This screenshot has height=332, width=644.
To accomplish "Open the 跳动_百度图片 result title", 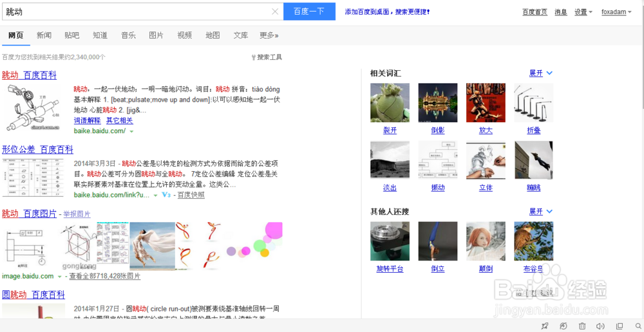I will tap(29, 214).
